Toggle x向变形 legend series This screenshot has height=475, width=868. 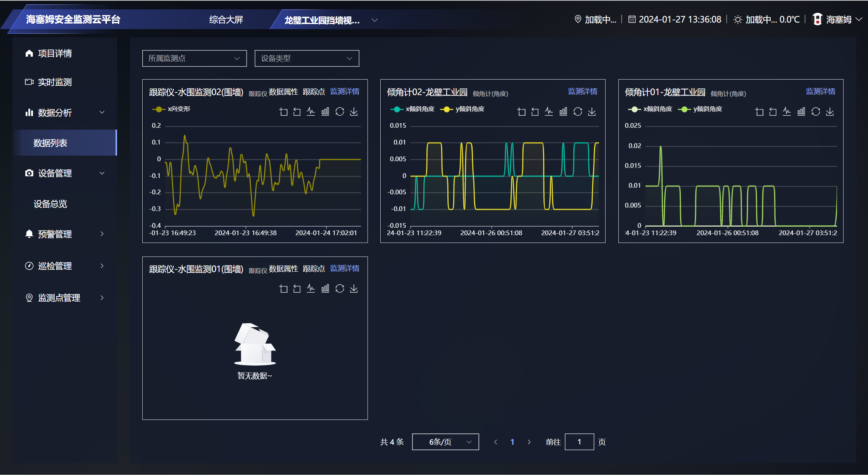pos(171,109)
